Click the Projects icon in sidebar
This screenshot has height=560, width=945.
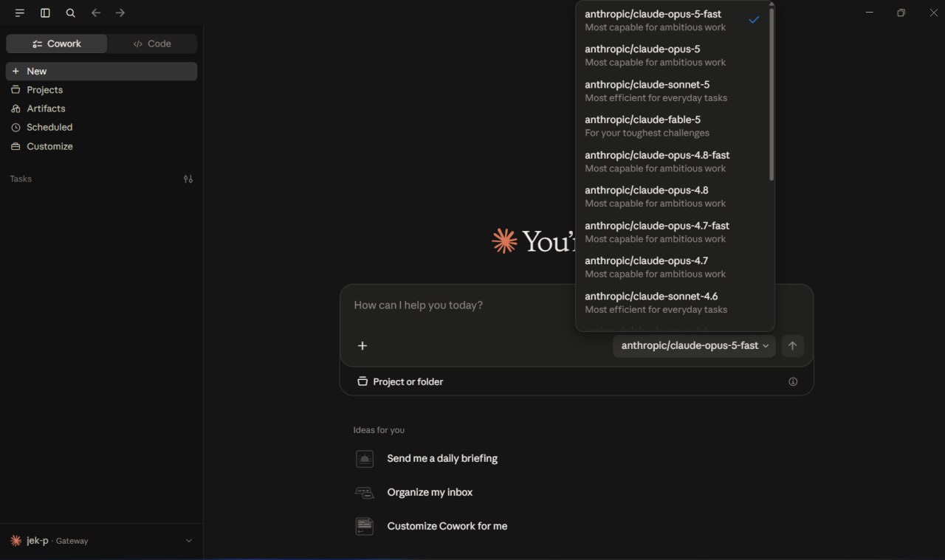point(16,90)
